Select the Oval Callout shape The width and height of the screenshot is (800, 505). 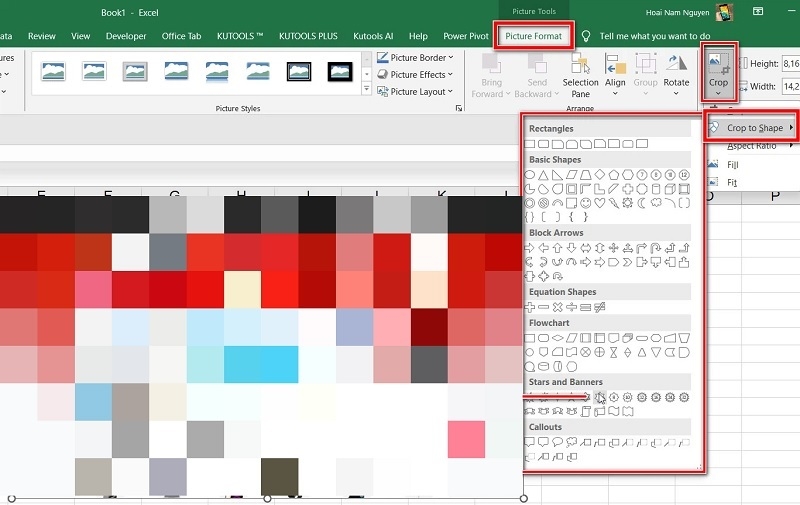(x=558, y=441)
